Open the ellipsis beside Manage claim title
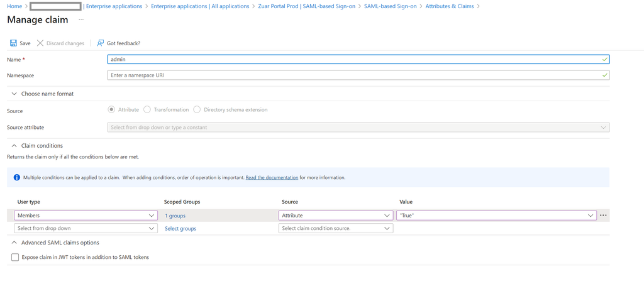 tap(81, 19)
